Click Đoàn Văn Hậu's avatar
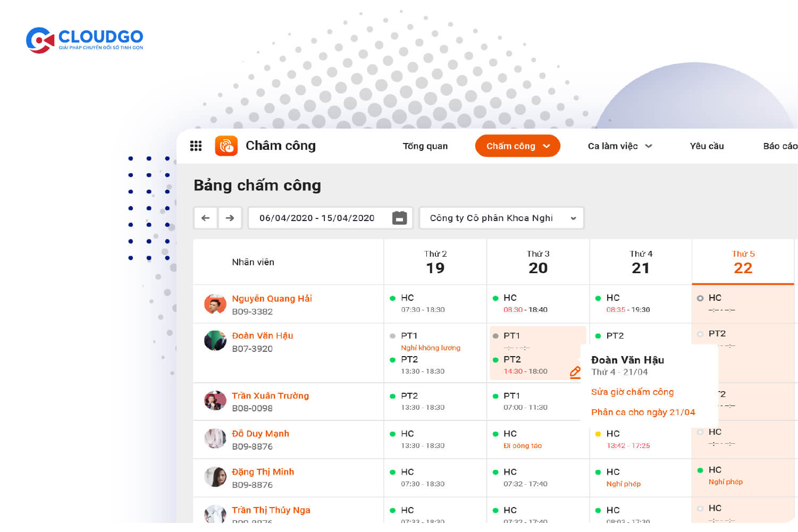Image resolution: width=798 pixels, height=532 pixels. pyautogui.click(x=215, y=341)
